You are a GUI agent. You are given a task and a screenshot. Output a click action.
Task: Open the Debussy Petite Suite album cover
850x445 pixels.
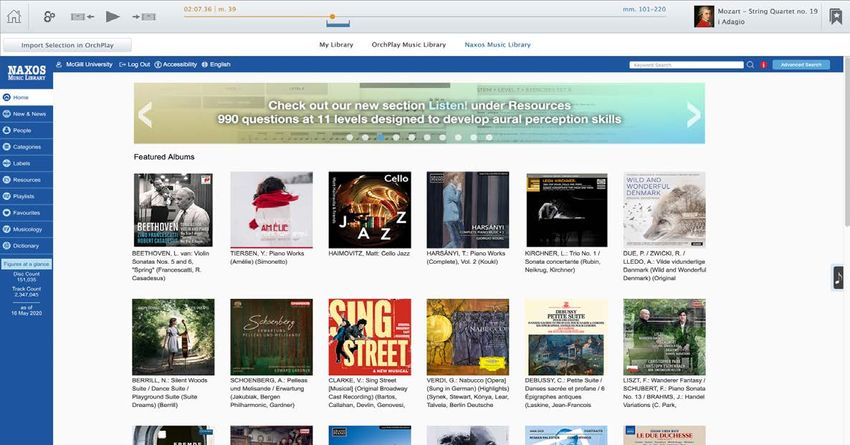click(566, 337)
